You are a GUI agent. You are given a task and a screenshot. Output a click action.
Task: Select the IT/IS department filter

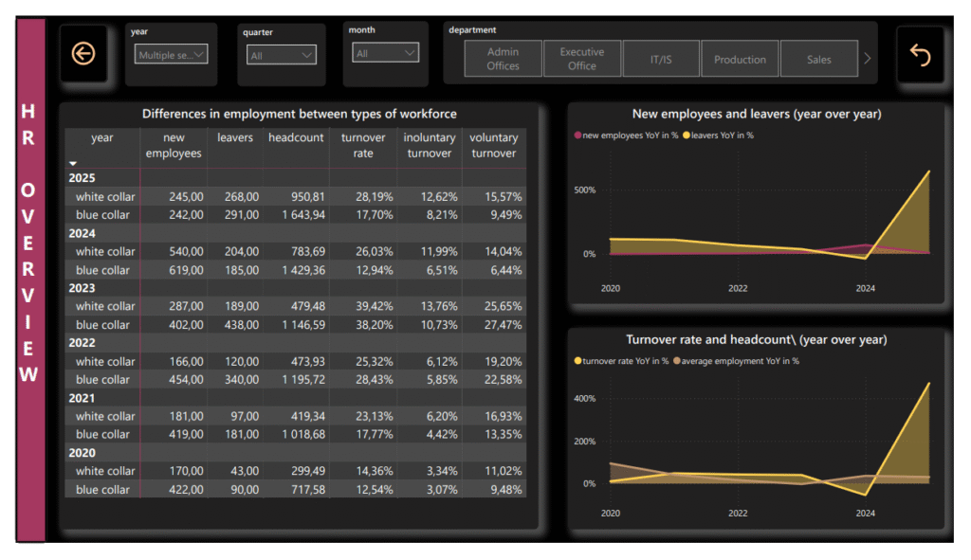click(x=661, y=58)
